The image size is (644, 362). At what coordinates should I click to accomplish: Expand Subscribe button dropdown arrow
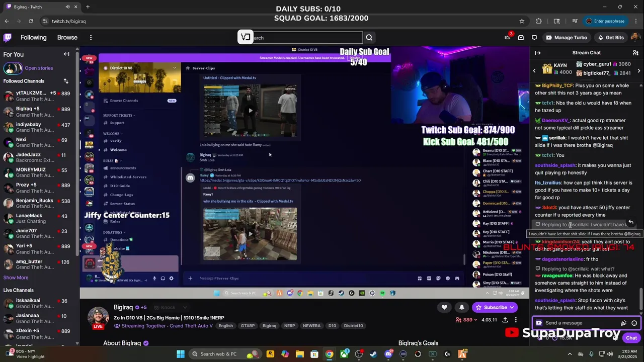(512, 307)
